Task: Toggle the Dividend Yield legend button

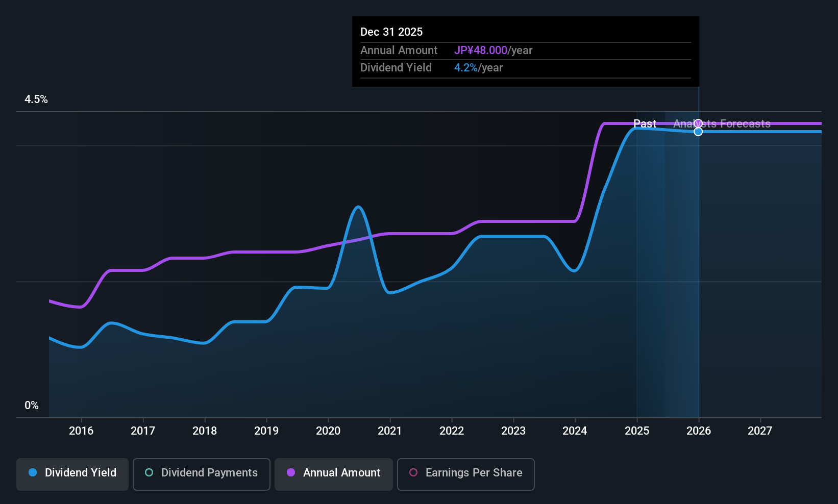Action: (x=72, y=474)
